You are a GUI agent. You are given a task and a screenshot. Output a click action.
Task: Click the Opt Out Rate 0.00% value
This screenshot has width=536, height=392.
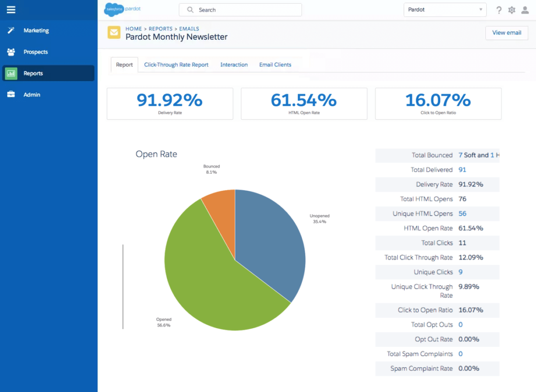(468, 339)
